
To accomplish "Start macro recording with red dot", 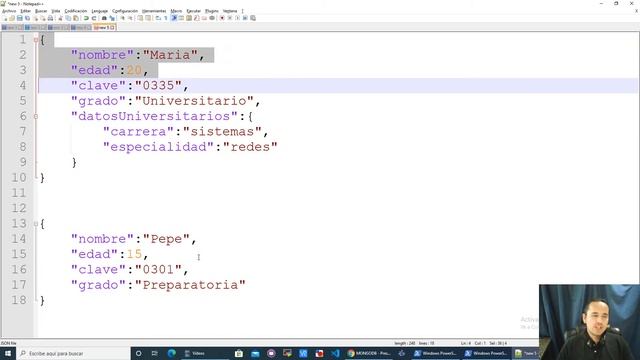I will [x=222, y=18].
